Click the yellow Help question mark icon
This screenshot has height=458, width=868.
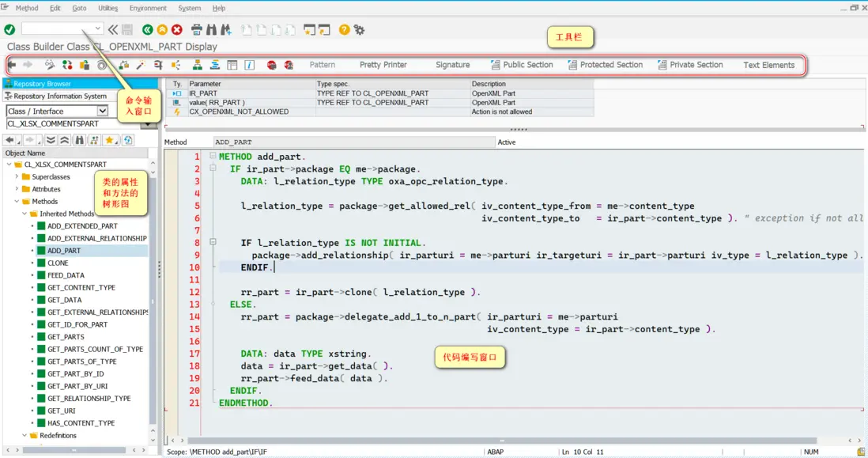[344, 29]
